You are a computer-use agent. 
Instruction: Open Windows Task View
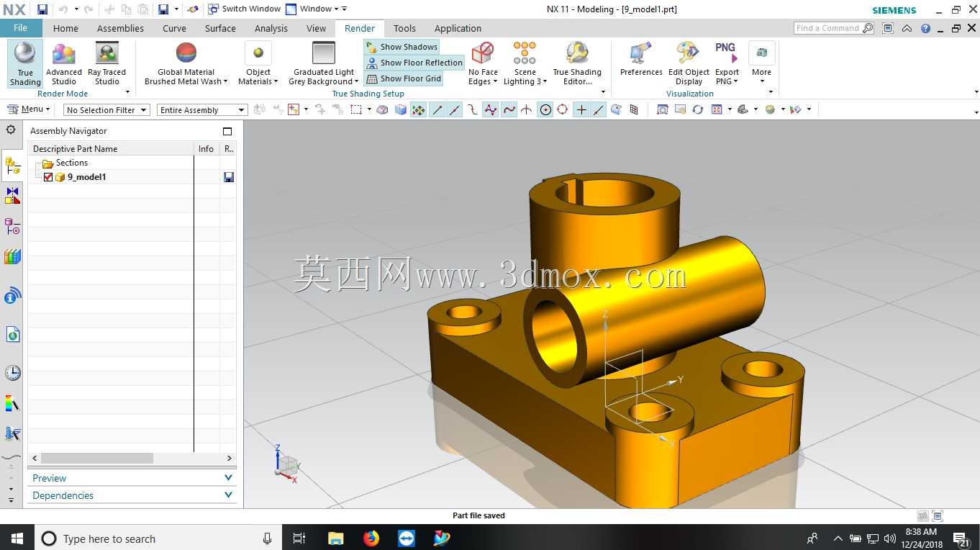[x=299, y=538]
